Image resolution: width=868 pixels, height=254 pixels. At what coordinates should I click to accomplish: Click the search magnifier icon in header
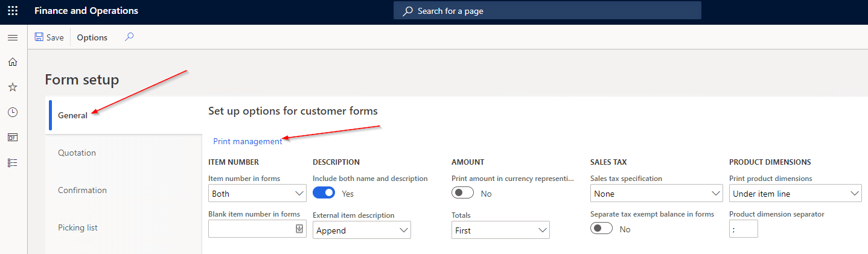coord(408,11)
